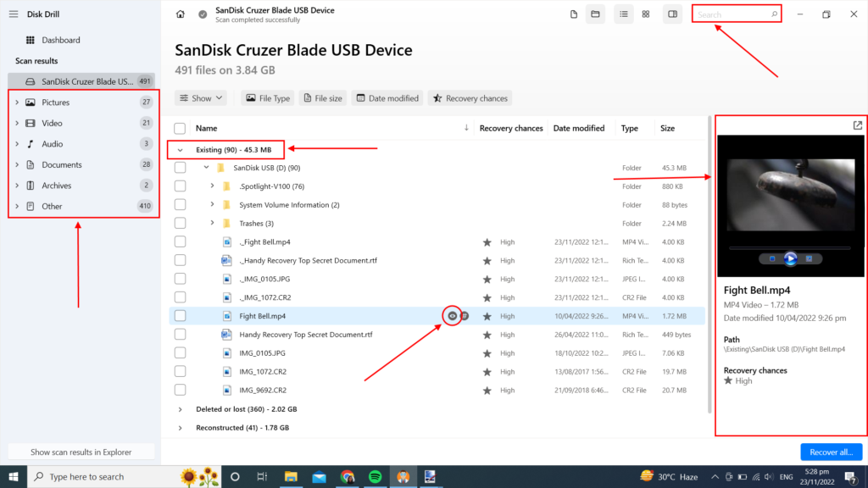Viewport: 868px width, 488px height.
Task: Open the file preview pane toggle icon
Action: 672,14
